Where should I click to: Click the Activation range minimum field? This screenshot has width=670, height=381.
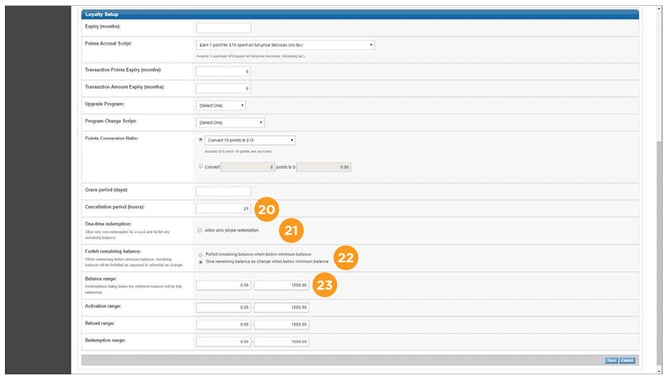[223, 308]
